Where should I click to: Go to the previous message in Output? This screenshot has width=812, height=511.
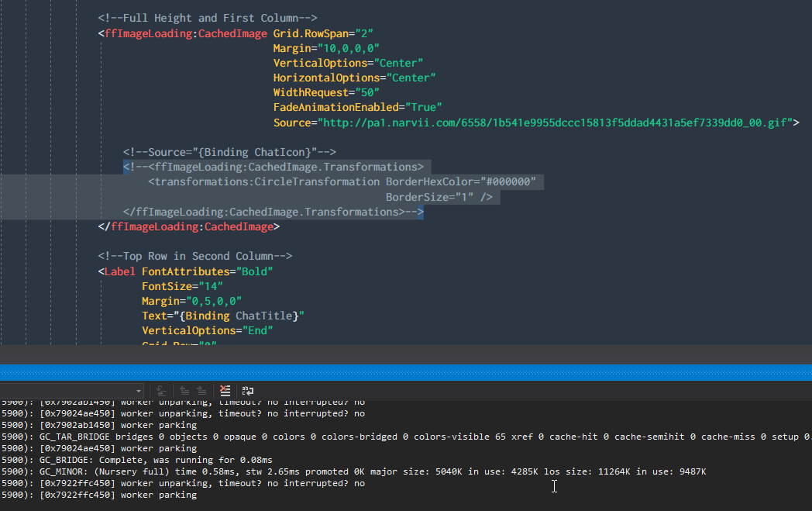(x=184, y=390)
